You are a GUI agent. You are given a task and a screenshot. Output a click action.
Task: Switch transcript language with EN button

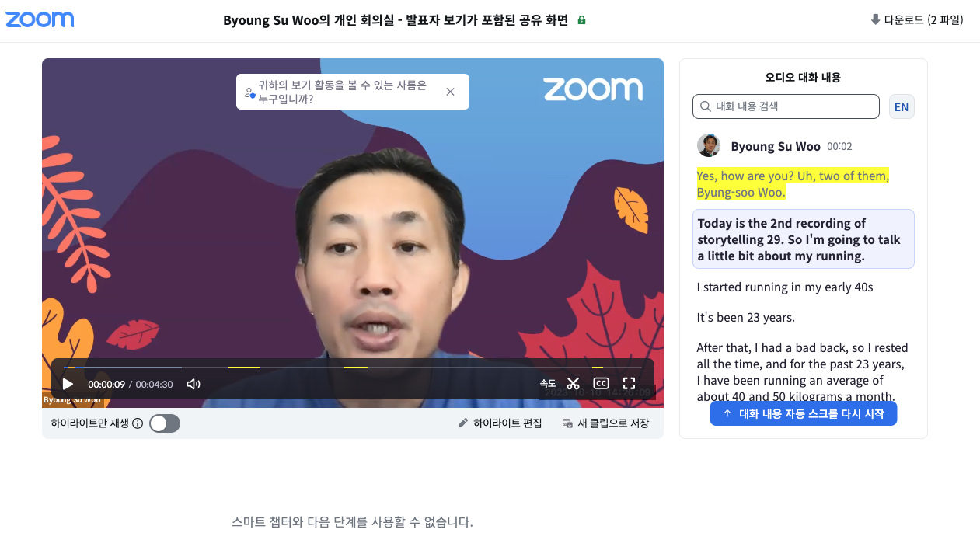(902, 106)
